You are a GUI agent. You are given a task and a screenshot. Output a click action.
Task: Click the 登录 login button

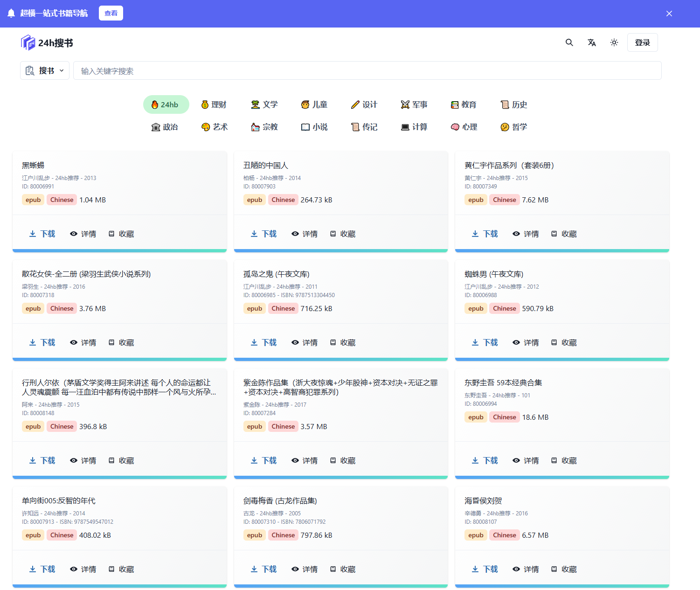(642, 42)
